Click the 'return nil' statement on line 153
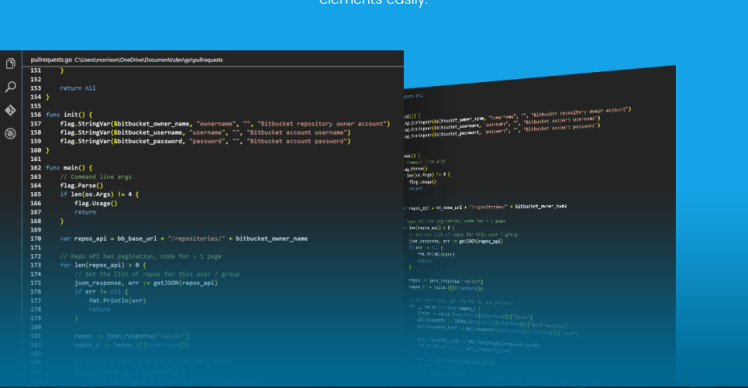748x388 pixels. [78, 88]
